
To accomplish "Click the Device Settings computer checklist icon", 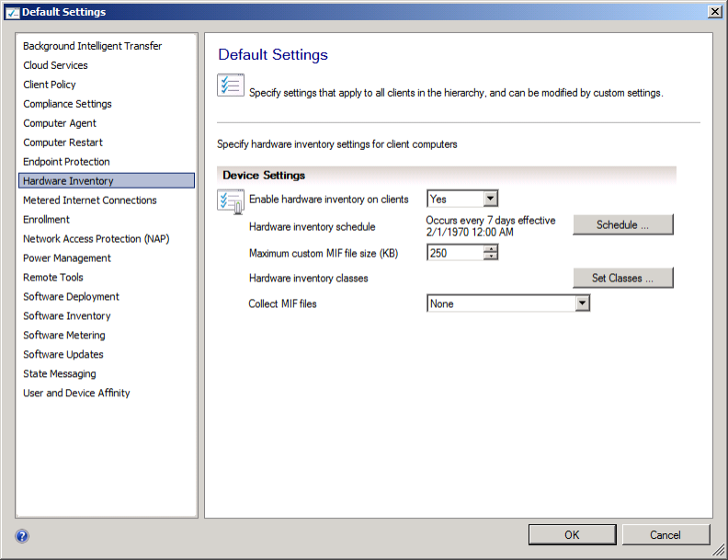I will [230, 200].
